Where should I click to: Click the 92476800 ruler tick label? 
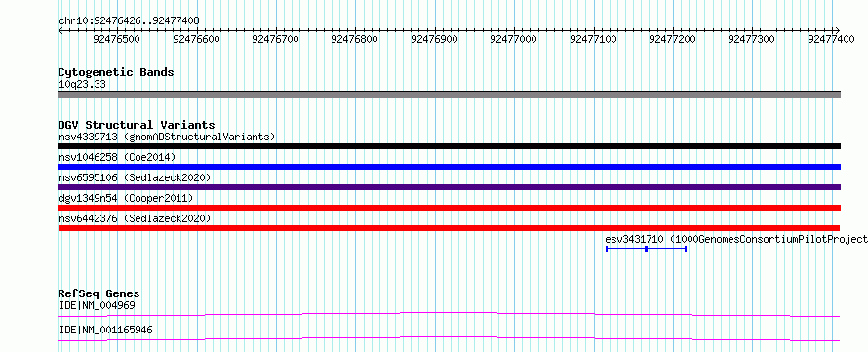[x=355, y=39]
